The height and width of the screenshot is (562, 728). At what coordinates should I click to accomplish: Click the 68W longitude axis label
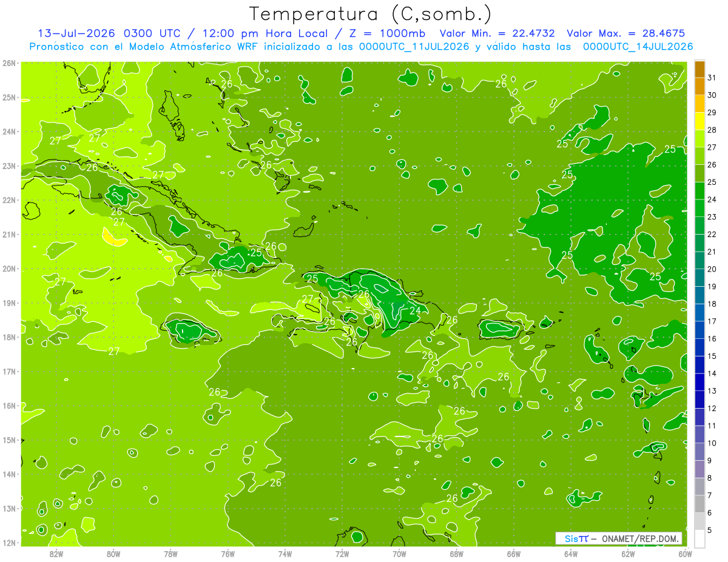tap(456, 554)
